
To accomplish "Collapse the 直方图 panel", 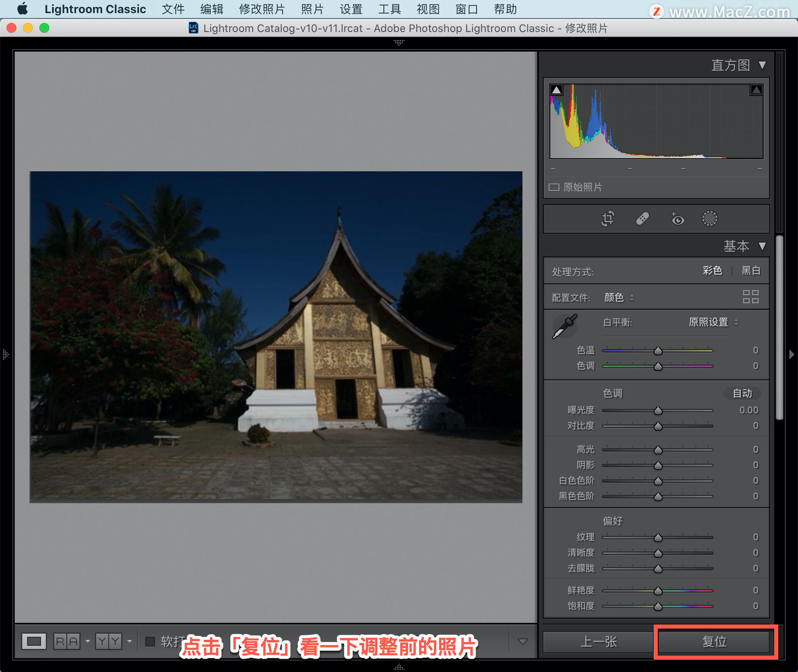I will (x=762, y=65).
